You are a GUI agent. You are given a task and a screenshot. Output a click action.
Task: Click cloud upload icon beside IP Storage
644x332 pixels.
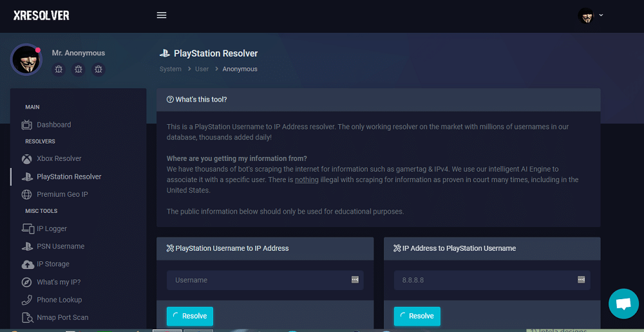28,264
